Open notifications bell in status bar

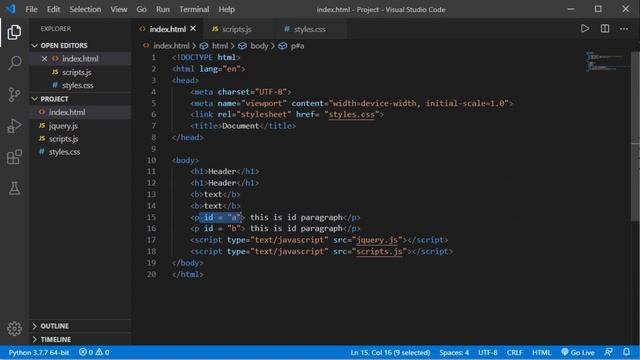627,352
